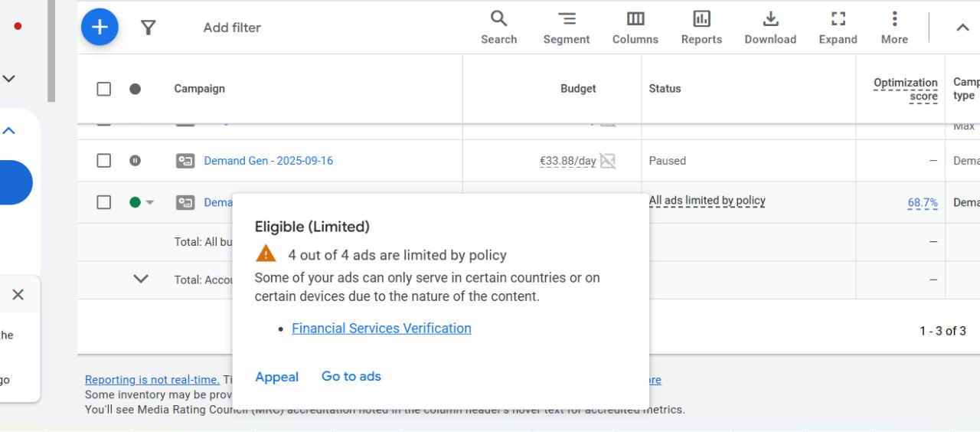The height and width of the screenshot is (432, 980).
Task: Sort by the Budget column header
Action: (x=577, y=89)
